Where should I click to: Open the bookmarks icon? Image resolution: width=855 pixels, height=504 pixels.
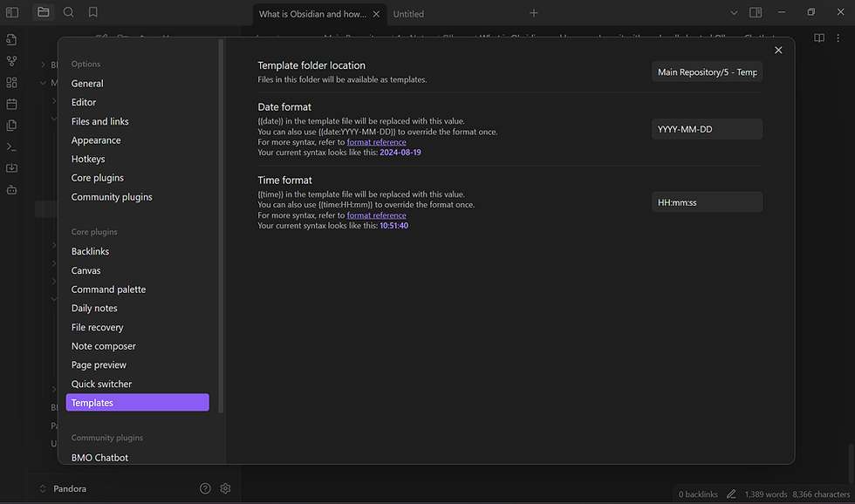[x=93, y=12]
